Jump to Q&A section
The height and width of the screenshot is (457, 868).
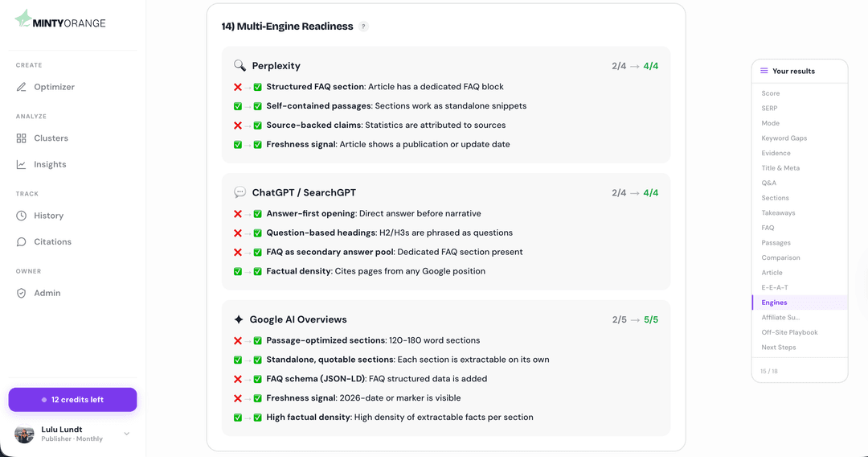[x=768, y=183]
